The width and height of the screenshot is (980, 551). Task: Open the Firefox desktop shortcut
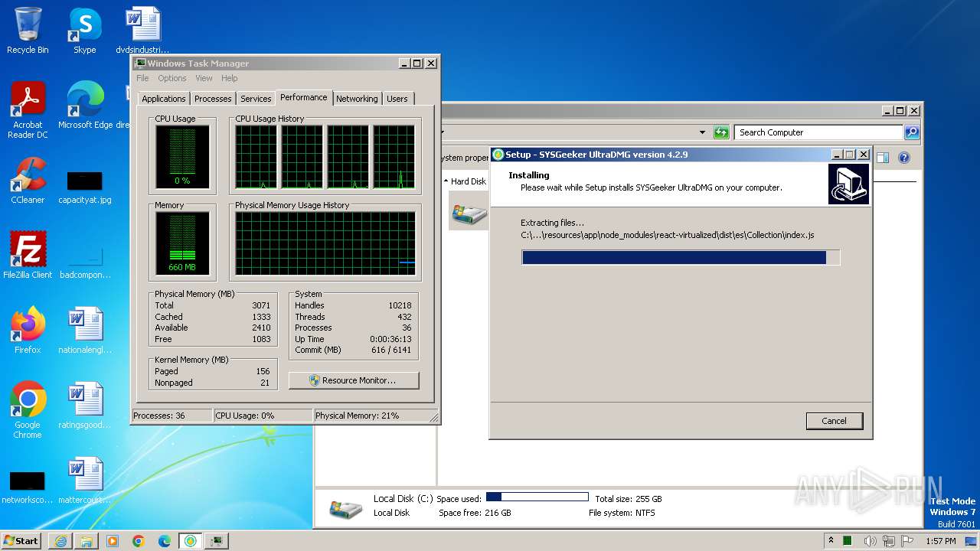[28, 330]
